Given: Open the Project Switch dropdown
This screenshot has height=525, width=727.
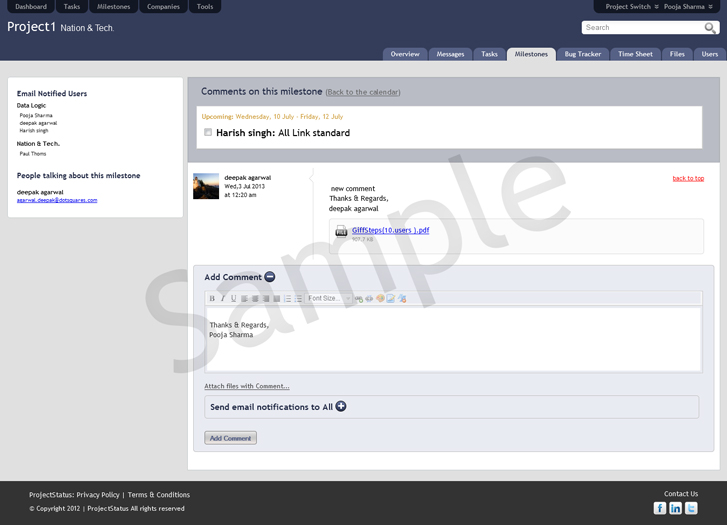Looking at the screenshot, I should [x=630, y=7].
